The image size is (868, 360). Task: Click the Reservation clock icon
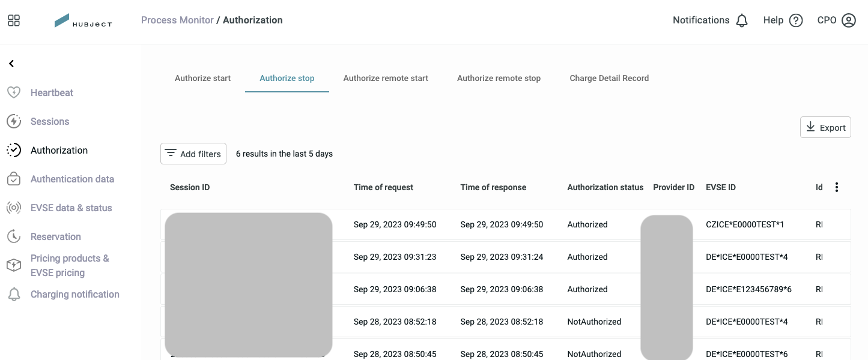click(x=14, y=236)
